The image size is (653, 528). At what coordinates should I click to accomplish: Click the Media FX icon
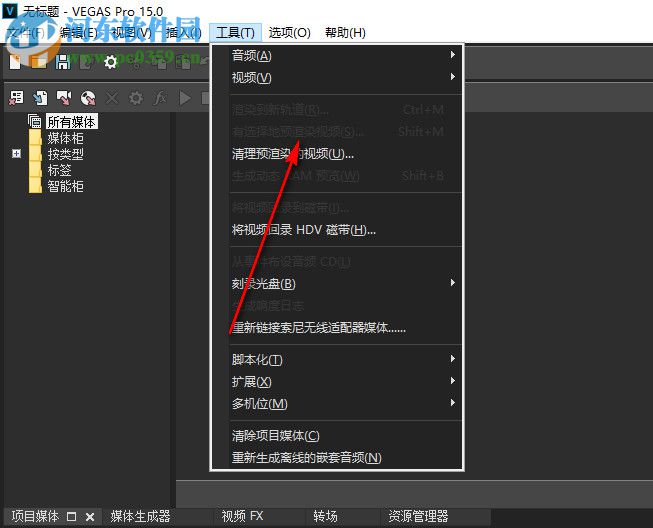(160, 98)
